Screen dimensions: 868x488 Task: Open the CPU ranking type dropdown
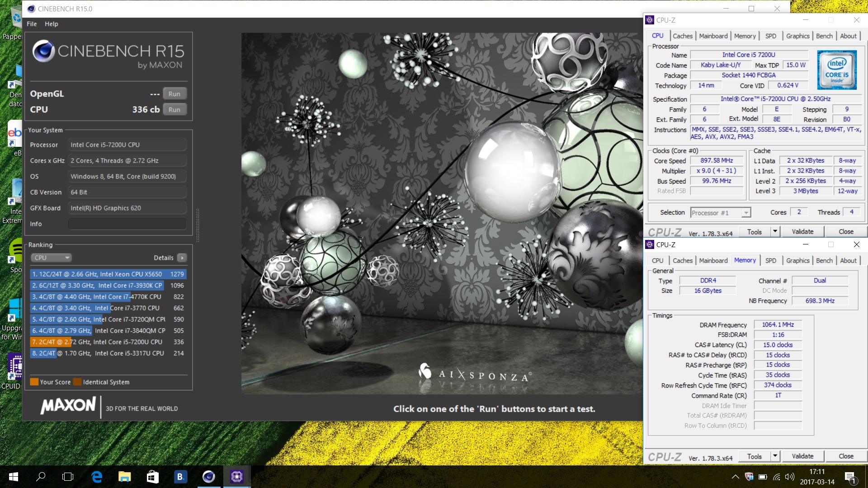pyautogui.click(x=52, y=258)
